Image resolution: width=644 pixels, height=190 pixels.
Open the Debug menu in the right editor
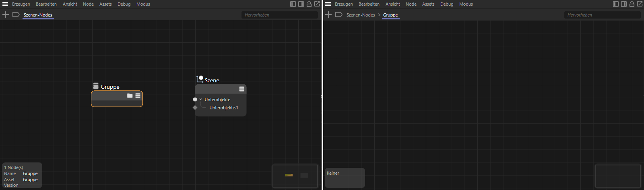447,4
